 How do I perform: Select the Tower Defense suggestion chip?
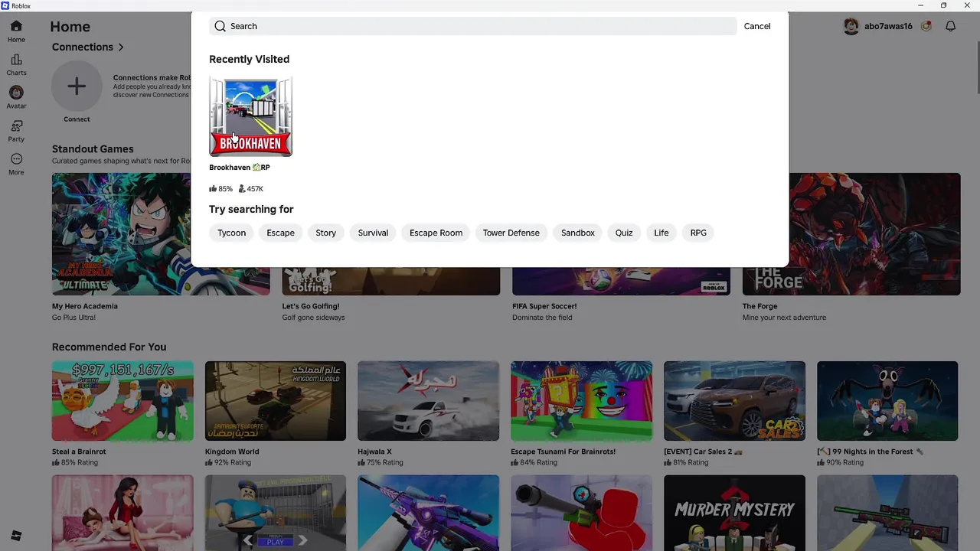click(x=511, y=233)
